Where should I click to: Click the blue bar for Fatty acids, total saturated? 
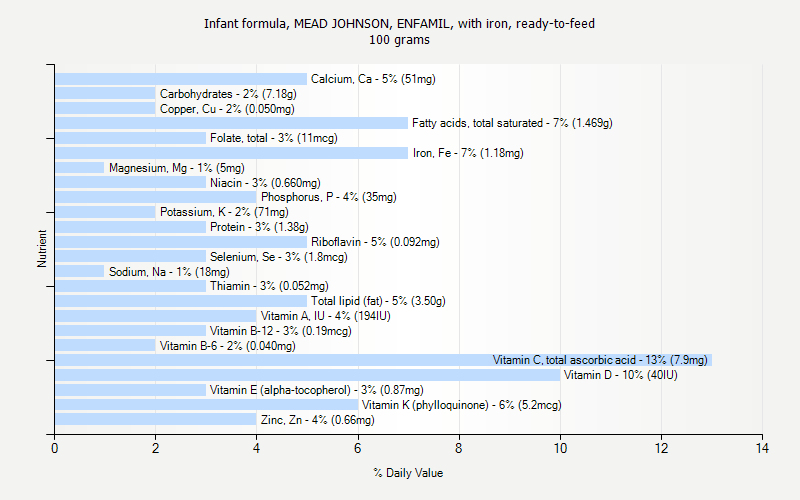[x=232, y=123]
